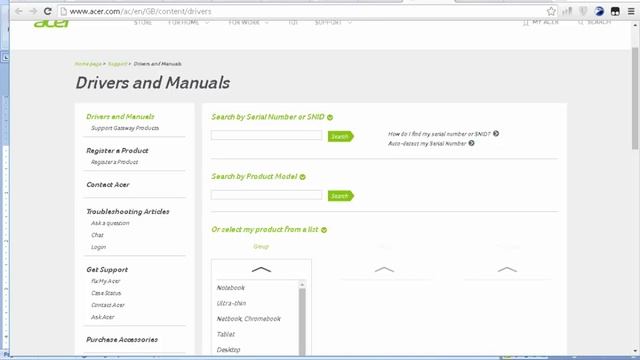Bookmark page with star icon
The height and width of the screenshot is (360, 640).
(551, 11)
